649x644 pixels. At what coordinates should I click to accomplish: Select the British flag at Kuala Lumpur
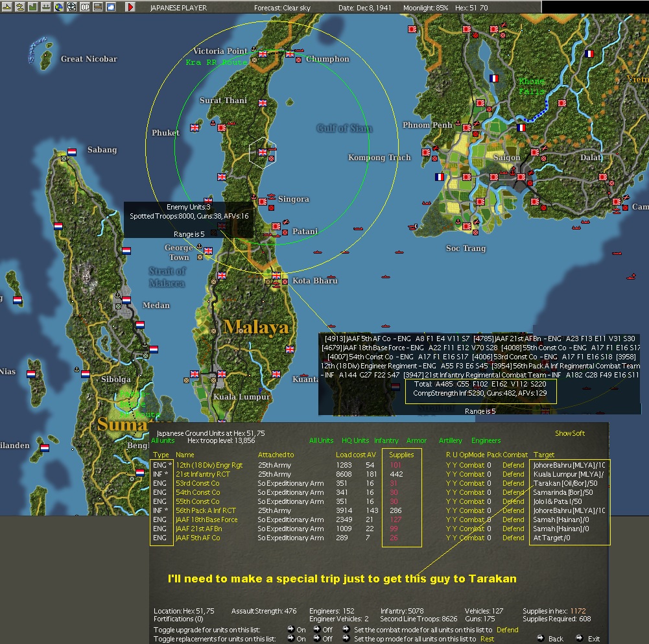(222, 374)
